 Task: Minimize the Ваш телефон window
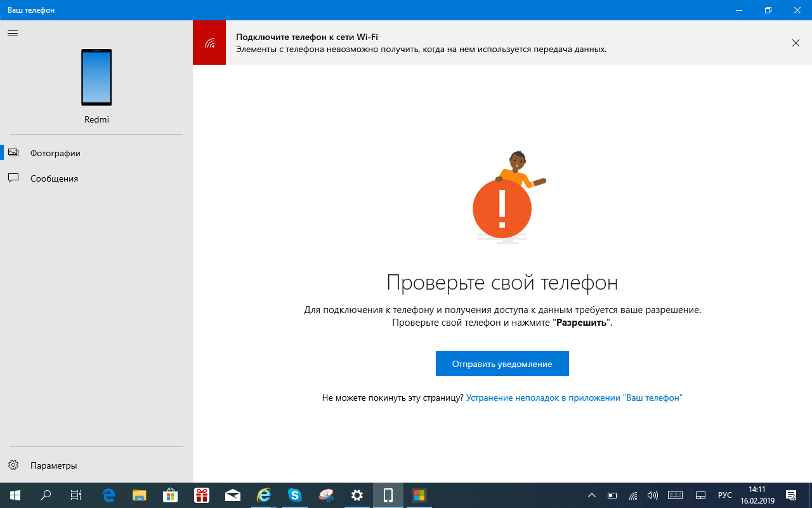(739, 10)
